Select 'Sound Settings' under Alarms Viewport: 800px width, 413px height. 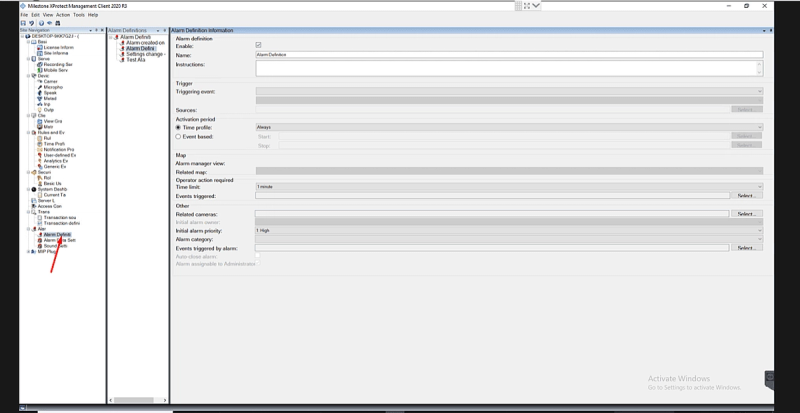[55, 246]
